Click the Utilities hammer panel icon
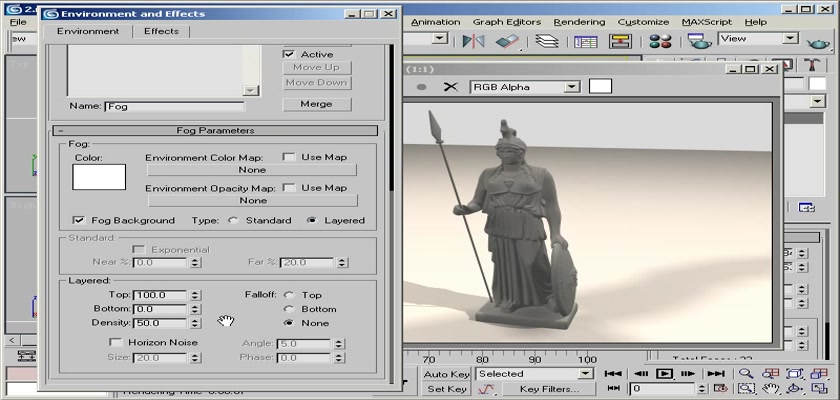840x400 pixels. [813, 65]
